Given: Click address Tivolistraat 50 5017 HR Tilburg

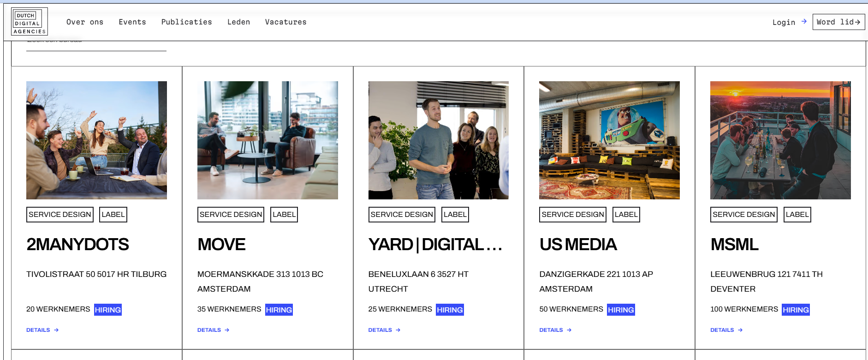Looking at the screenshot, I should 96,274.
